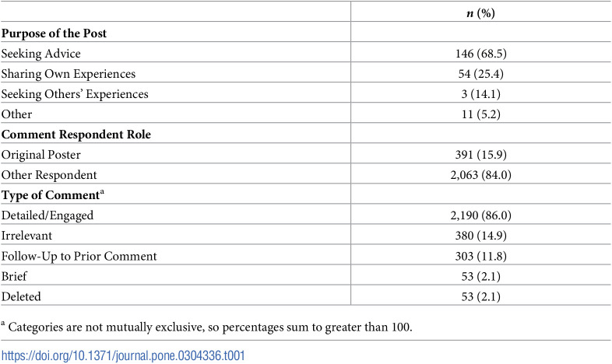Select the 'Other' row with 11 (5.2)
The image size is (612, 364).
click(305, 114)
